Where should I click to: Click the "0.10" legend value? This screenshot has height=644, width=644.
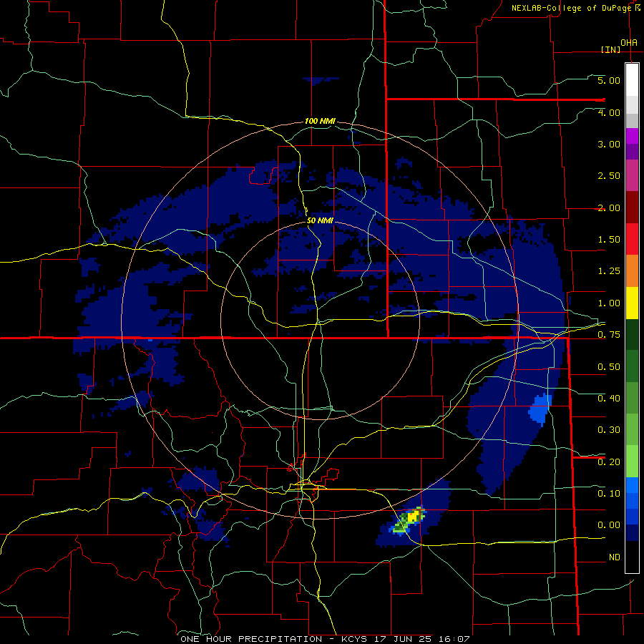(609, 494)
